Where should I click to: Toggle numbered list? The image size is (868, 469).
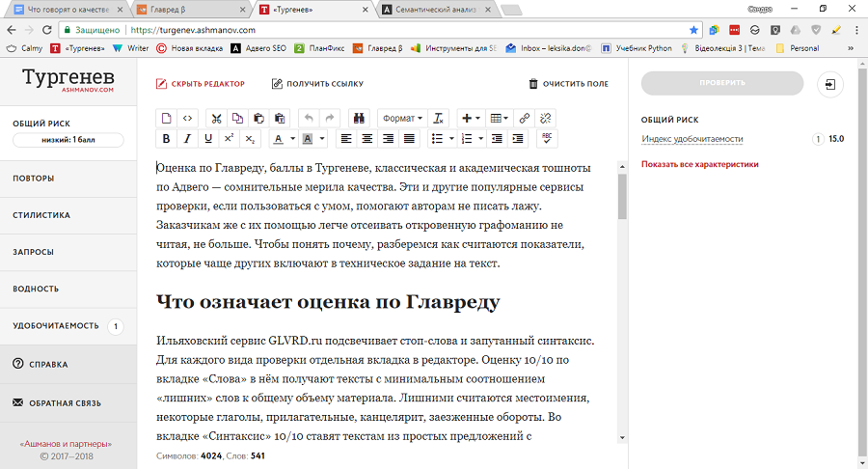(x=467, y=139)
